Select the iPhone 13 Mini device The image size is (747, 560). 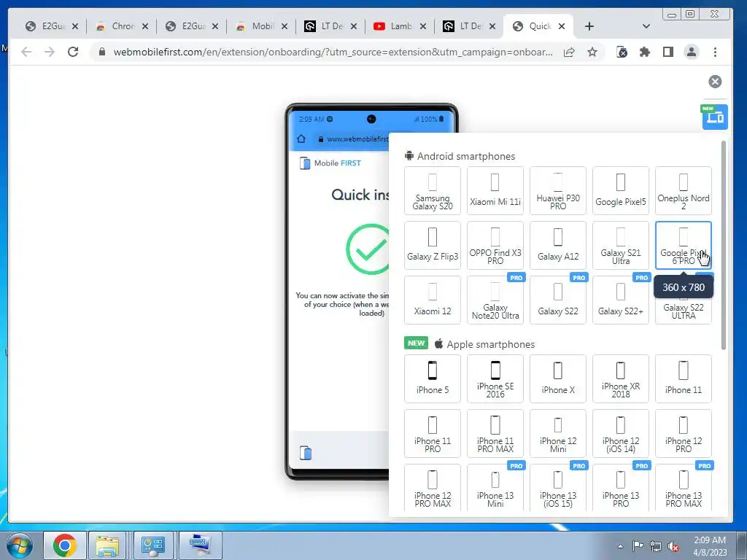point(495,488)
